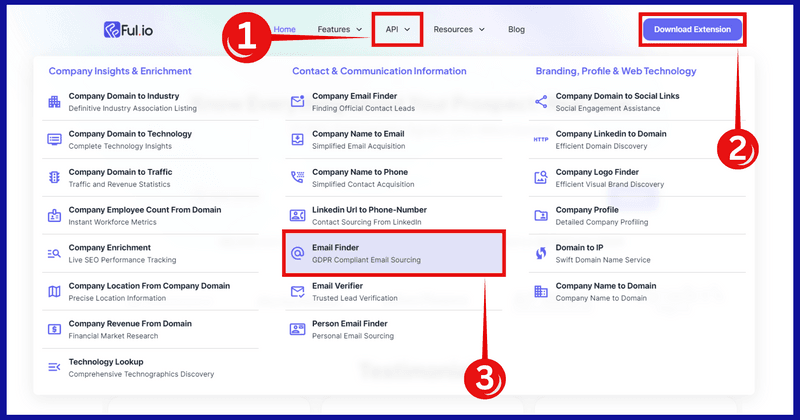Viewport: 800px width, 420px height.
Task: Click the Email Finder @ icon
Action: coord(297,253)
